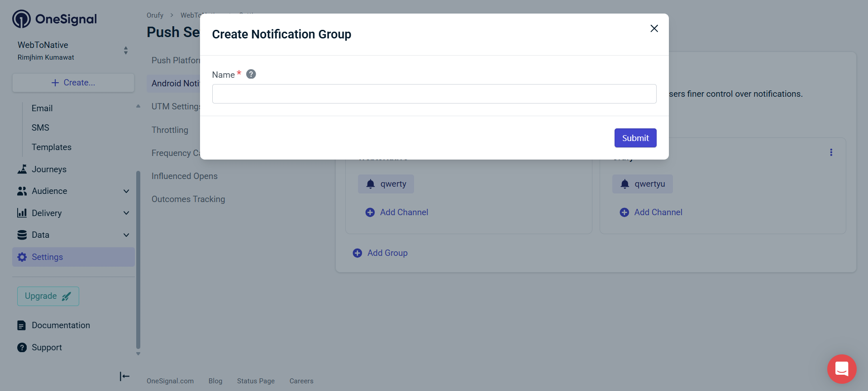868x391 pixels.
Task: Click the Documentation file icon
Action: (22, 325)
